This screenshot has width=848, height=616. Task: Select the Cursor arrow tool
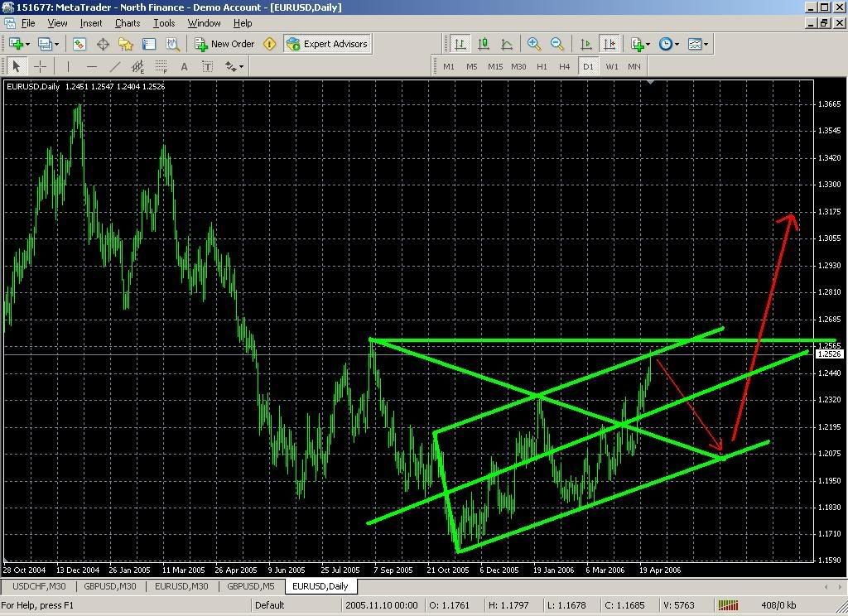coord(17,66)
